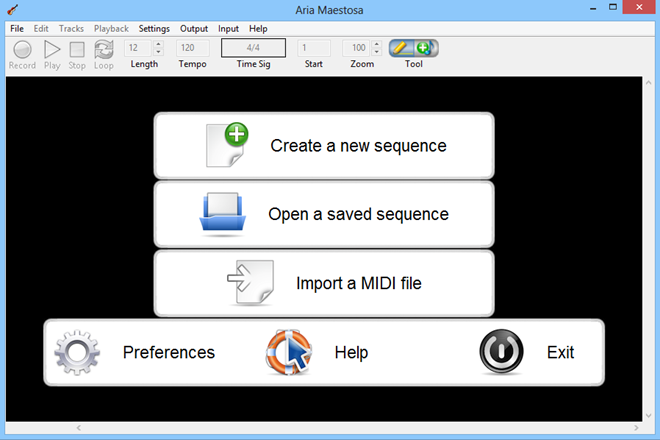Click the power Exit icon
660x440 pixels.
click(x=501, y=352)
